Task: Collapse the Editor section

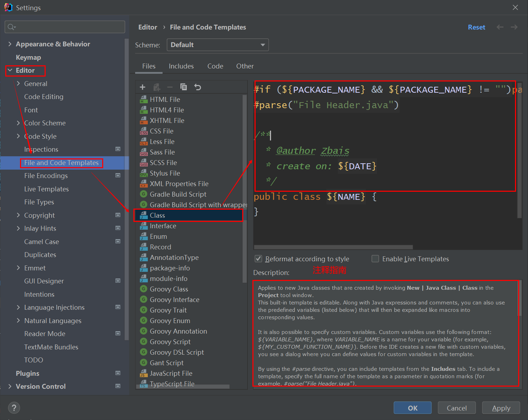Action: click(10, 70)
